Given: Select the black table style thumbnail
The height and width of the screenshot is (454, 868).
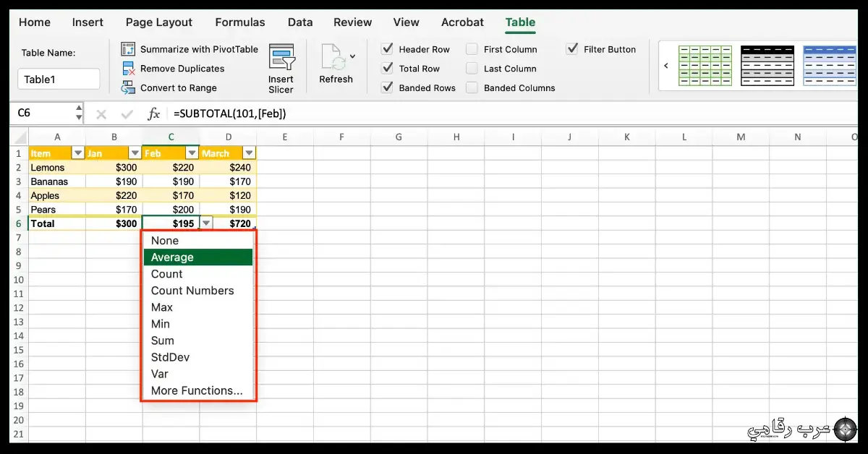Looking at the screenshot, I should pos(767,65).
